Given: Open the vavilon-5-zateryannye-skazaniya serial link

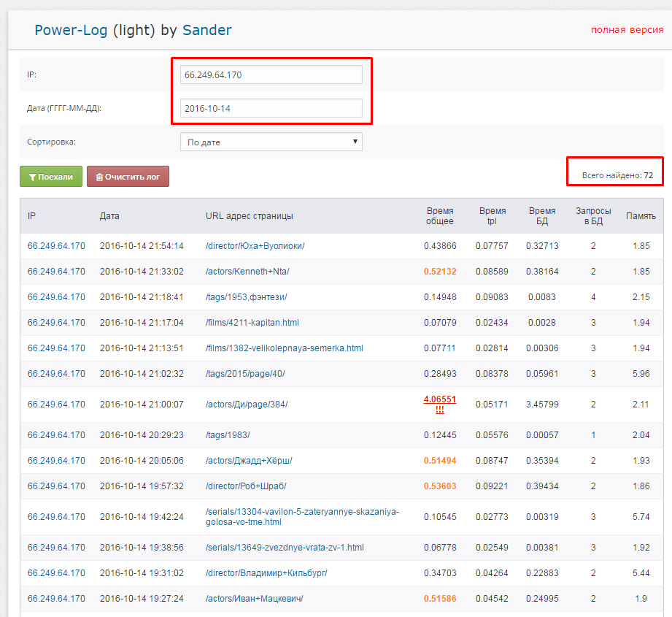Looking at the screenshot, I should 302,517.
